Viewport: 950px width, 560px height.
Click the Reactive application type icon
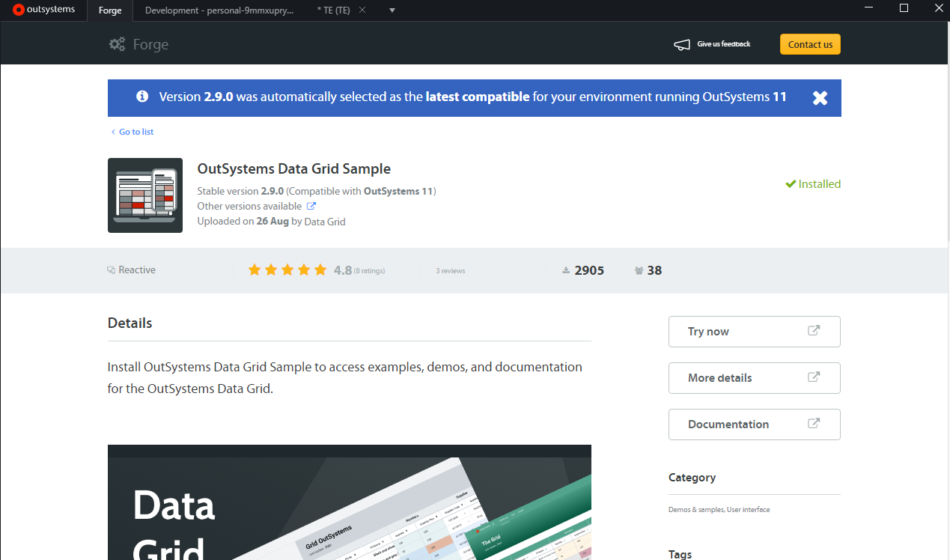[x=110, y=270]
